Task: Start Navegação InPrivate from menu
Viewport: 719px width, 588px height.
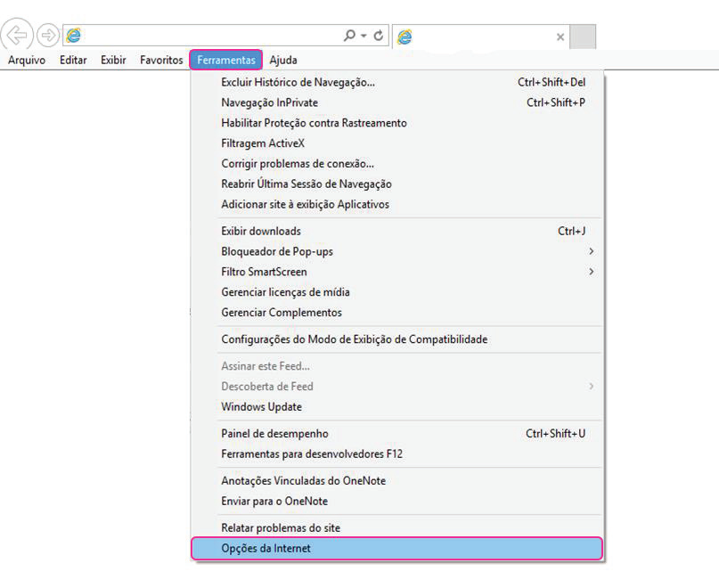Action: (269, 102)
